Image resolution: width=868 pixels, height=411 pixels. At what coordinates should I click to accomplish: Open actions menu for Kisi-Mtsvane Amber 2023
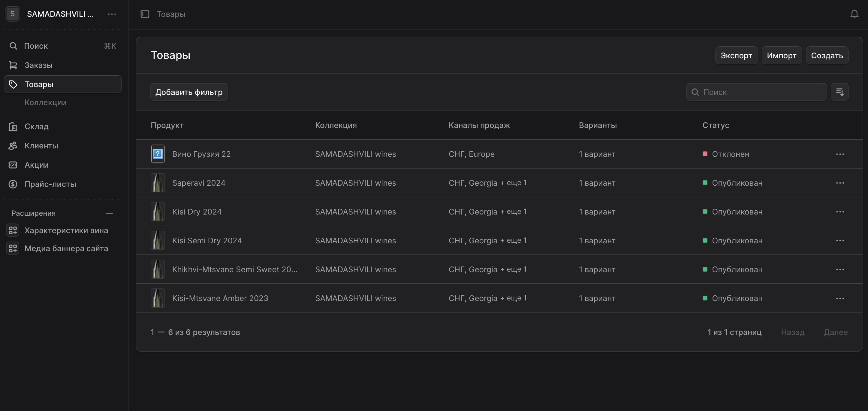pos(840,298)
